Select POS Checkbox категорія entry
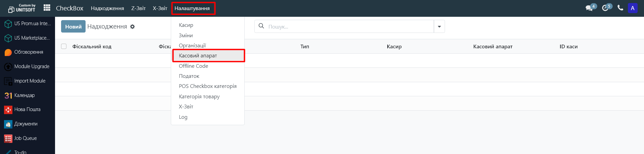Viewport: 644px width, 154px height. [208, 86]
